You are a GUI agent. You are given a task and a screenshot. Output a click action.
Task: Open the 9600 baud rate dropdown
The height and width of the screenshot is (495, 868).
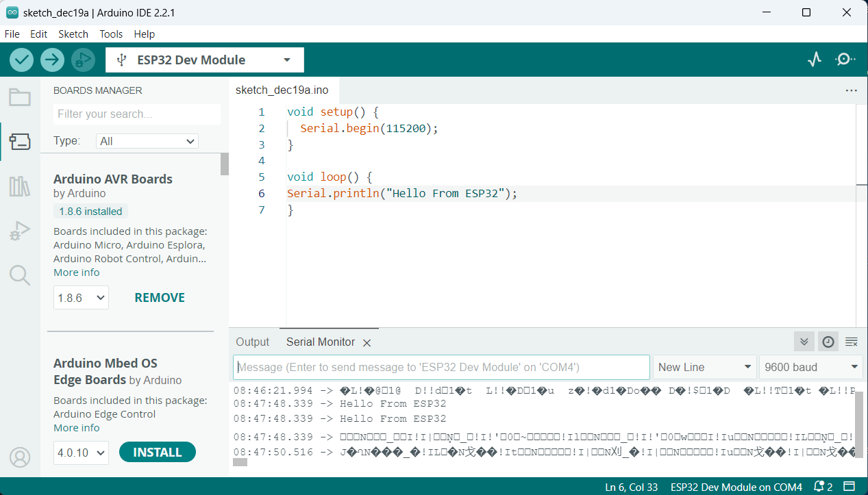[810, 367]
